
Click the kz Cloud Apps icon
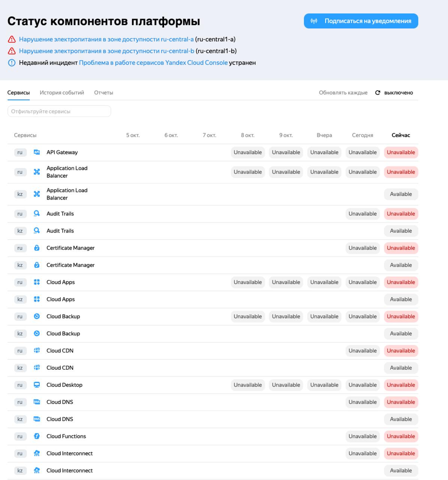(37, 299)
